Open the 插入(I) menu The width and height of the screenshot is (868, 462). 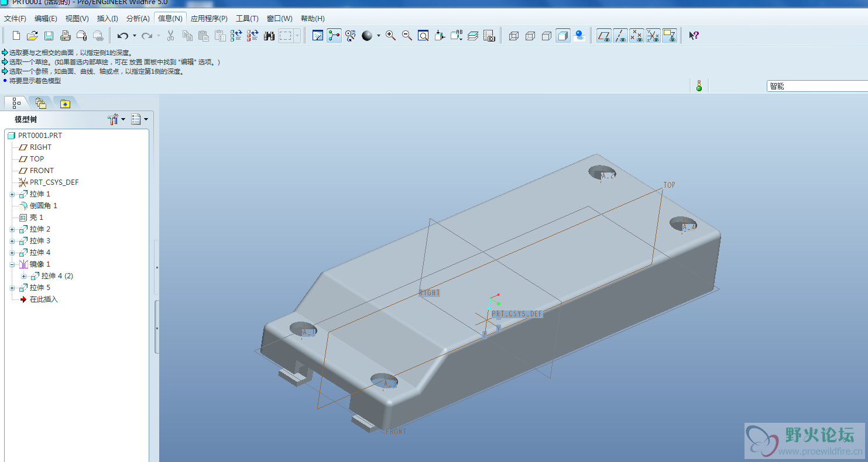click(108, 19)
